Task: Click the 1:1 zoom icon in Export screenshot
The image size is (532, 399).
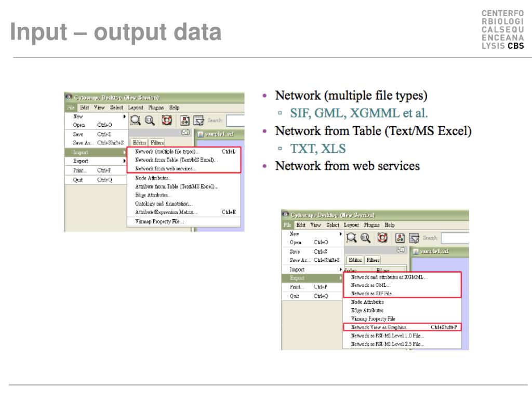Action: 365,238
